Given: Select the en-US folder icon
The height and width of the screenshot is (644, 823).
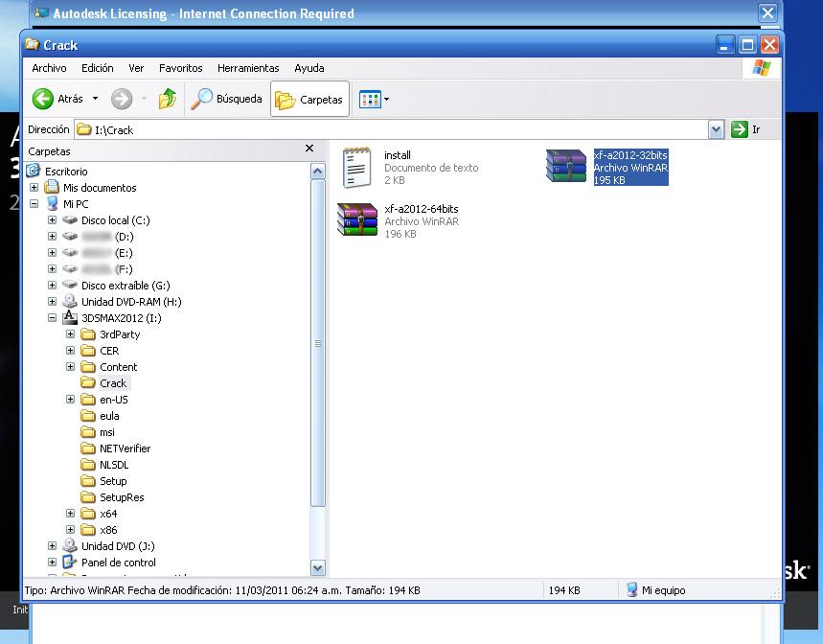Looking at the screenshot, I should (88, 400).
